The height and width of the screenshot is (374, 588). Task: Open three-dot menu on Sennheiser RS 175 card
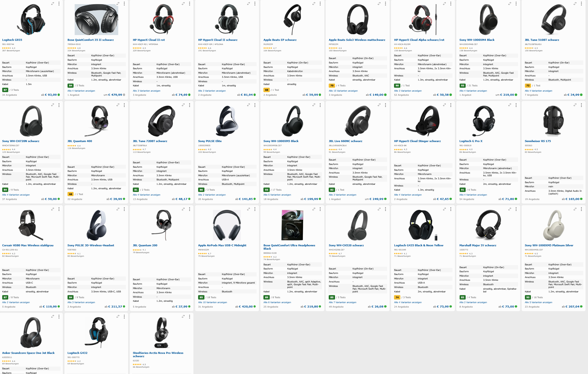[581, 105]
